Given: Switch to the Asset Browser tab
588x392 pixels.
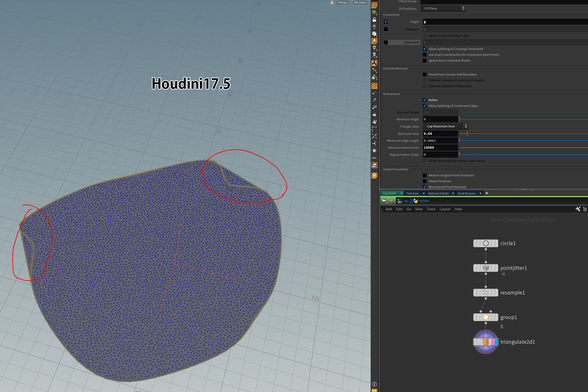Looking at the screenshot, I should (467, 194).
